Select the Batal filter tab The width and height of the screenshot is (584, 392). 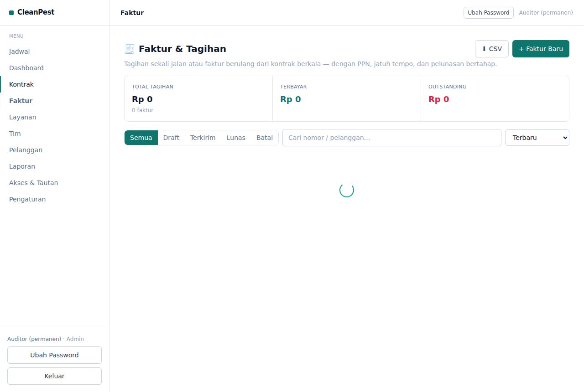pyautogui.click(x=265, y=138)
